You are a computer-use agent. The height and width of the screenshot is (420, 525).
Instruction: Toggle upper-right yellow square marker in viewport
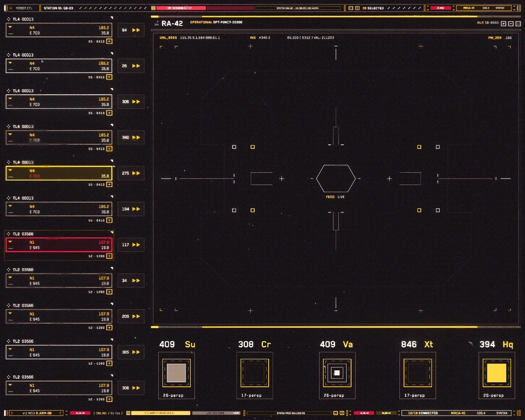coord(419,147)
